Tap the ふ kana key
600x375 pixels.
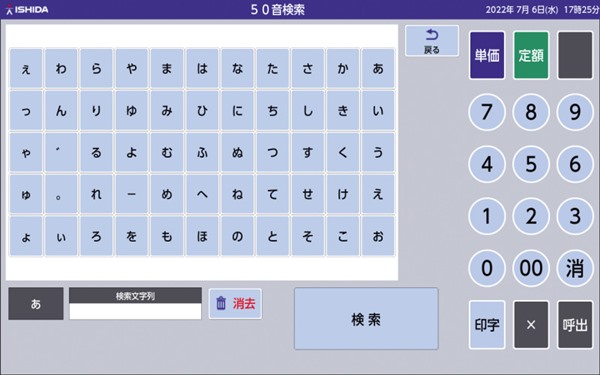(202, 152)
